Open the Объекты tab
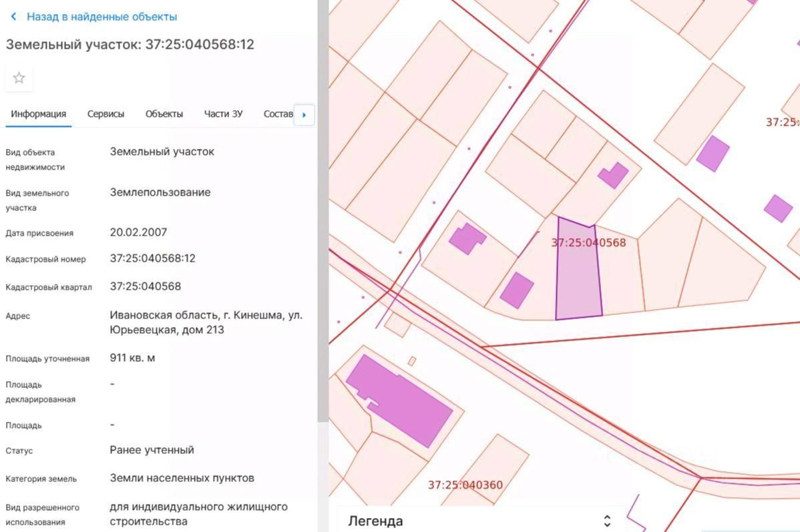The height and width of the screenshot is (532, 800). (x=164, y=113)
